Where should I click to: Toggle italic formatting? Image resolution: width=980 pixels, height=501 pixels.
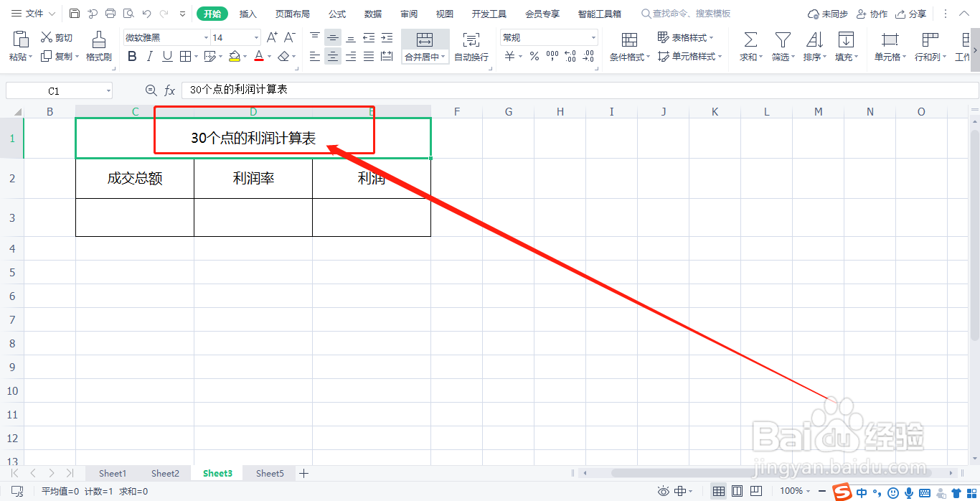coord(149,56)
